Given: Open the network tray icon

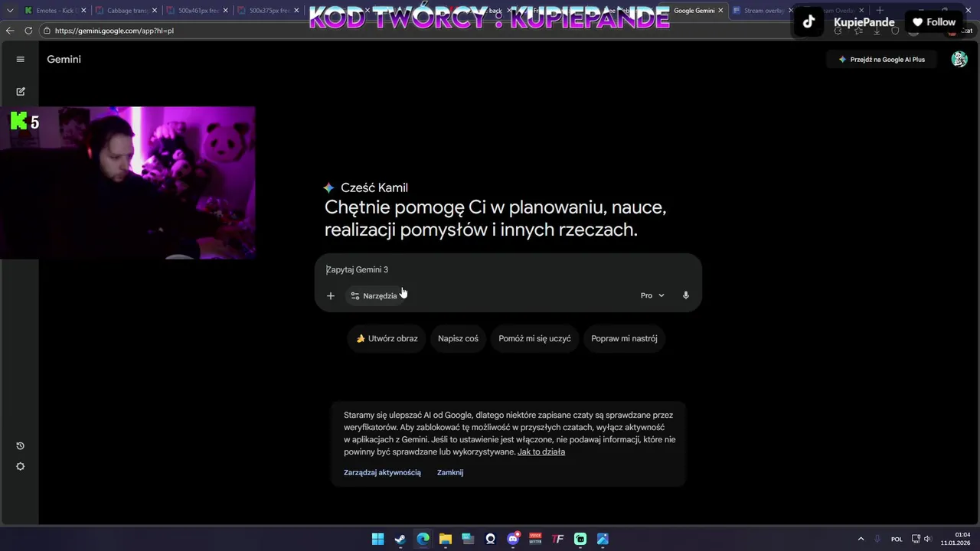Looking at the screenshot, I should (916, 539).
